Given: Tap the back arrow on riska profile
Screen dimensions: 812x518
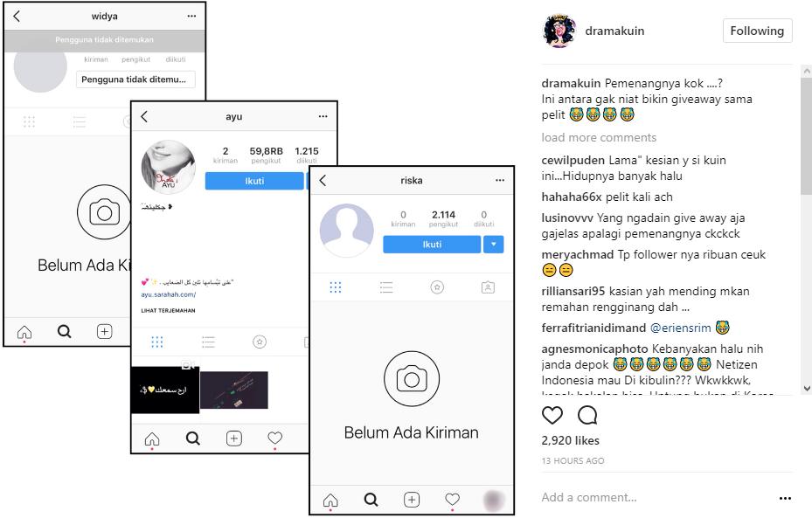Looking at the screenshot, I should (x=323, y=180).
